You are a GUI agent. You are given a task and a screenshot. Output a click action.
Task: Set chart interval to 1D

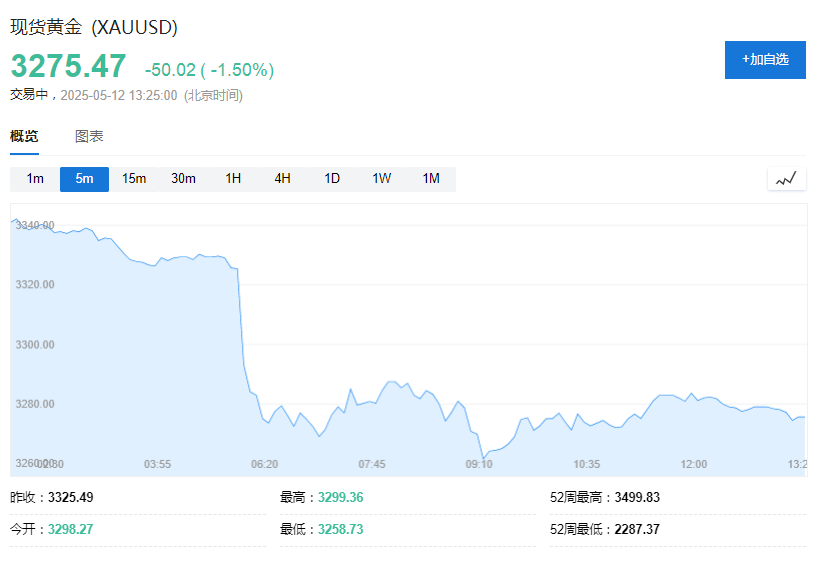332,179
